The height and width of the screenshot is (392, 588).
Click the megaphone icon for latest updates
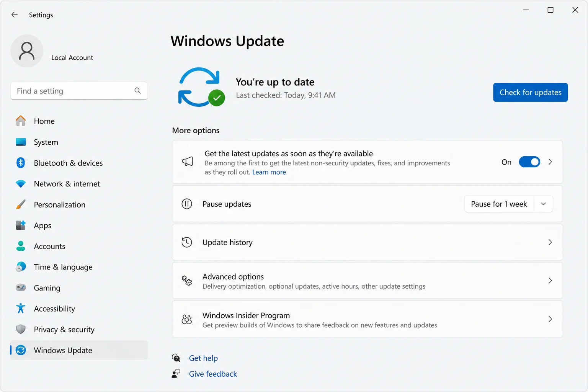(x=187, y=162)
